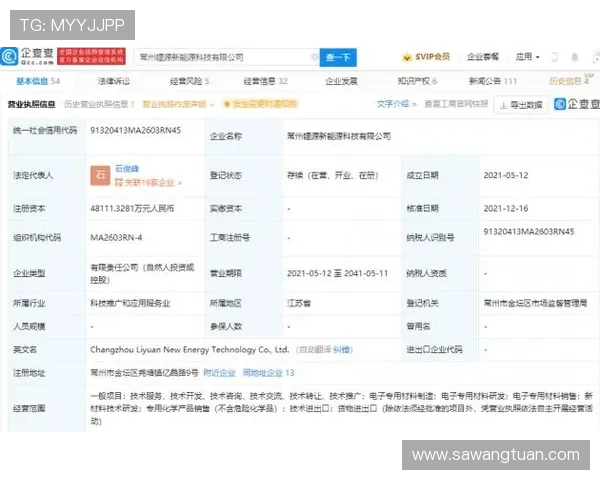Switch to the 新闻公告 111 tab
Viewport: 600px width, 480px height.
click(x=493, y=81)
